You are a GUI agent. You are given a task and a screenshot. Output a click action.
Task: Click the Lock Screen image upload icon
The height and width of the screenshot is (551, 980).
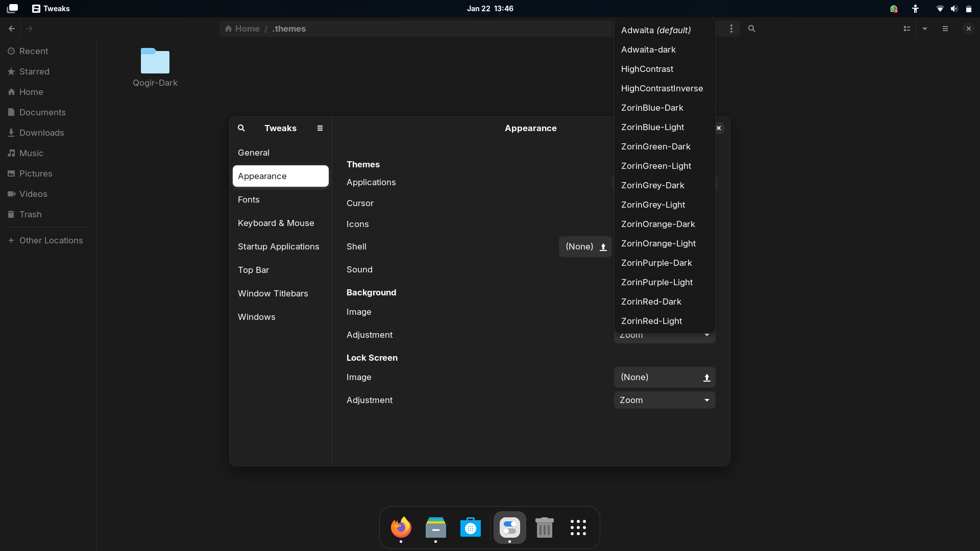click(707, 378)
